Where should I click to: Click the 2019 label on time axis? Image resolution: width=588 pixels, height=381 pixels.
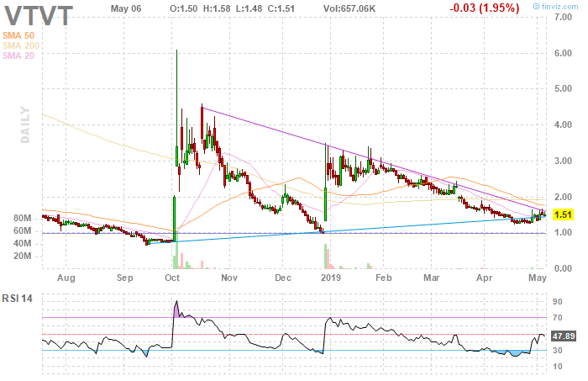[x=331, y=278]
